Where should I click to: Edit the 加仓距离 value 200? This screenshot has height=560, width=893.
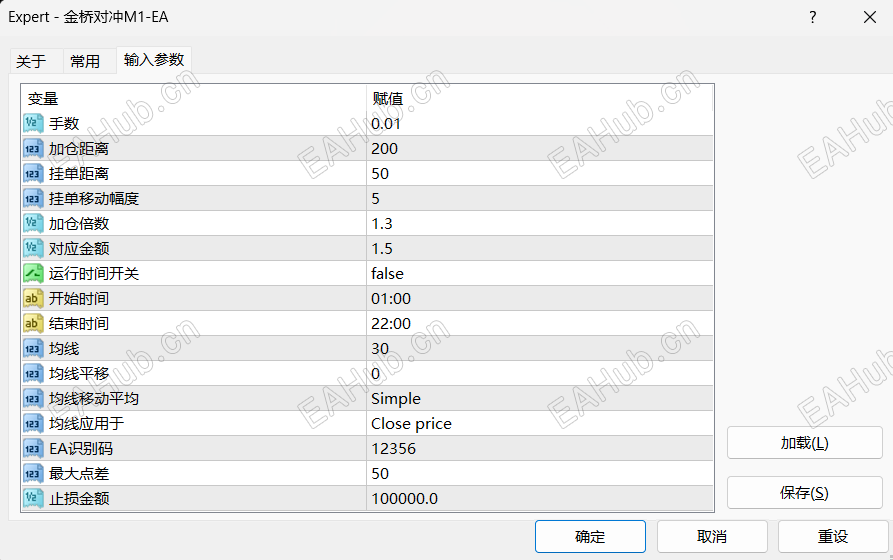point(539,149)
